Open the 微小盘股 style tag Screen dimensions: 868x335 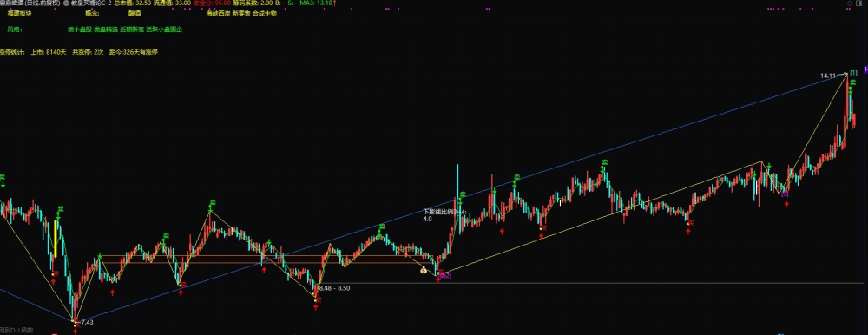click(x=79, y=29)
